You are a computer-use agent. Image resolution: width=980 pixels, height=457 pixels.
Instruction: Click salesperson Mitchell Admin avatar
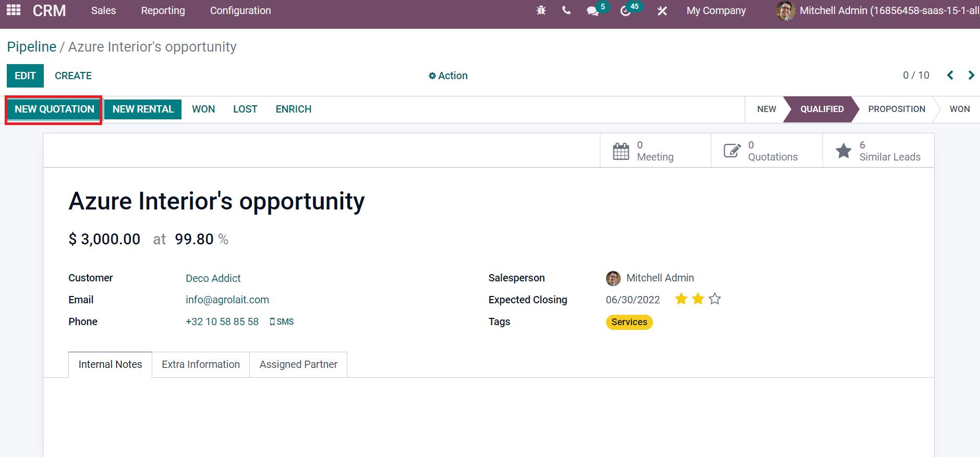pyautogui.click(x=613, y=278)
